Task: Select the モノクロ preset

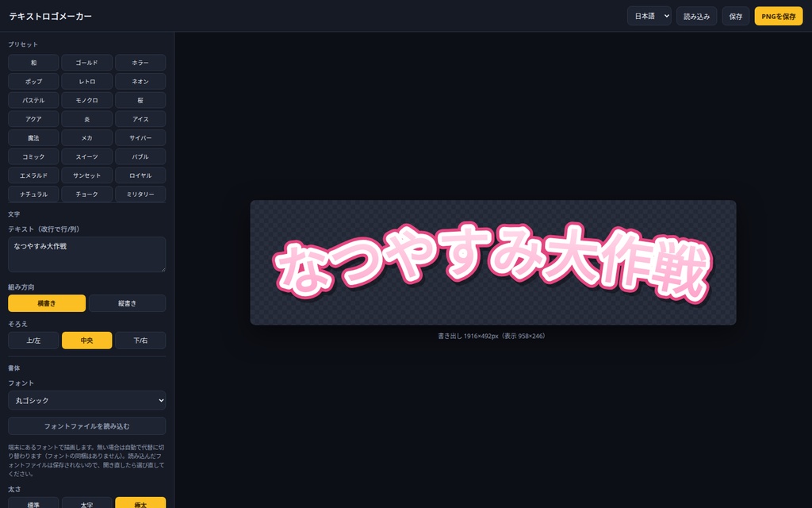Action: coord(87,100)
